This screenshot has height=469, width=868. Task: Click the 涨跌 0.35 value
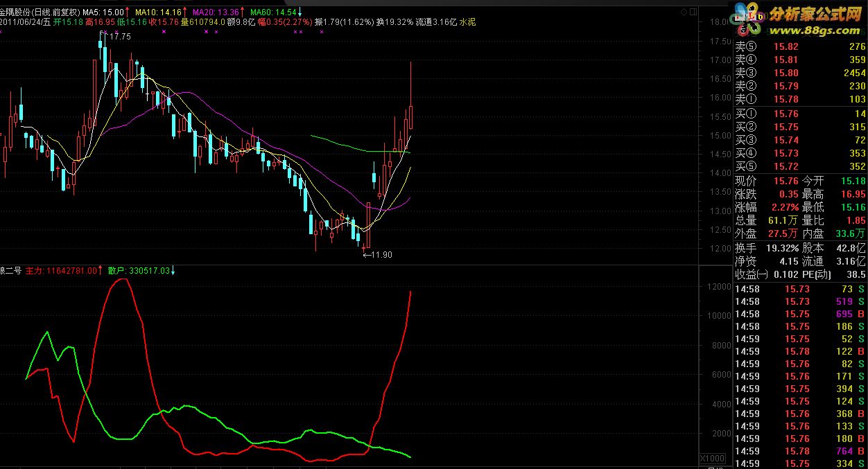pyautogui.click(x=788, y=194)
